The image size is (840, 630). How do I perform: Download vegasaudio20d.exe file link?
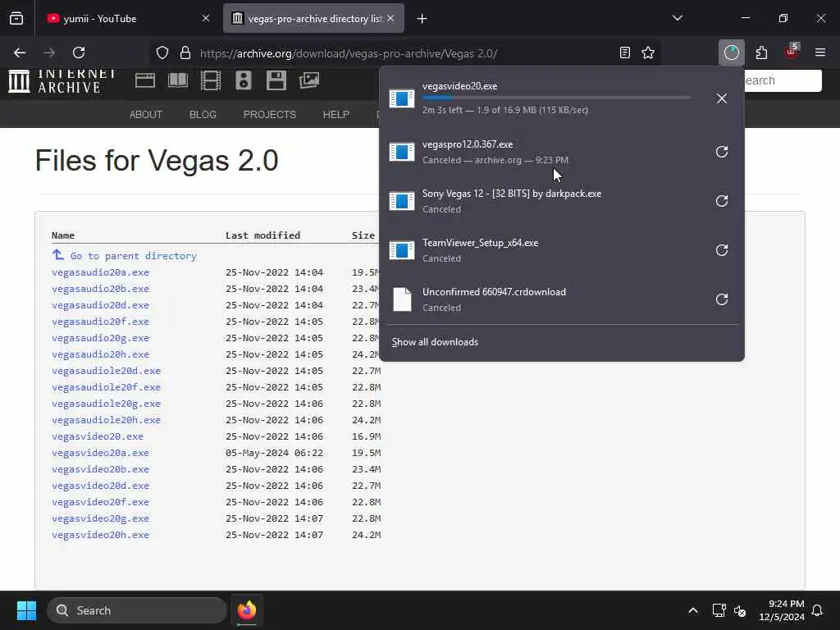101,305
